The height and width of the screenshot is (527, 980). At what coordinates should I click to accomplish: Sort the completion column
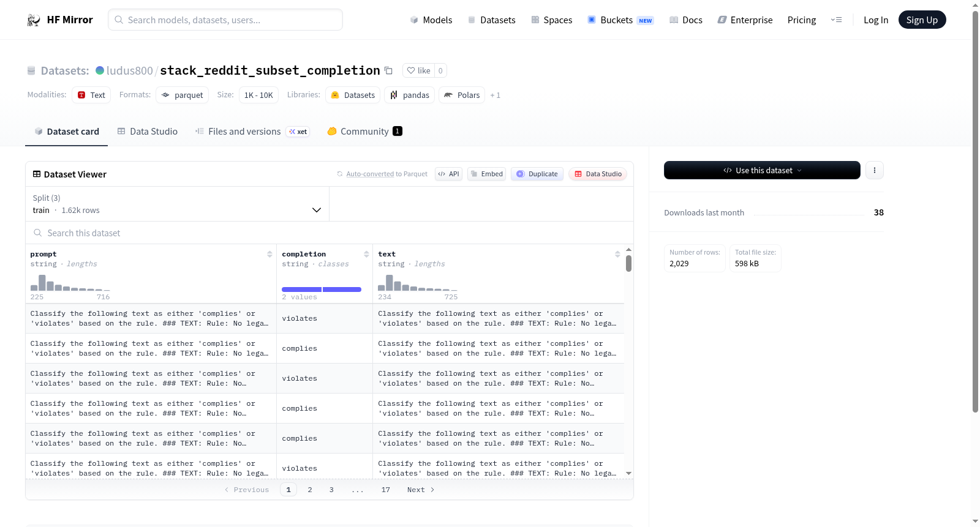(366, 254)
